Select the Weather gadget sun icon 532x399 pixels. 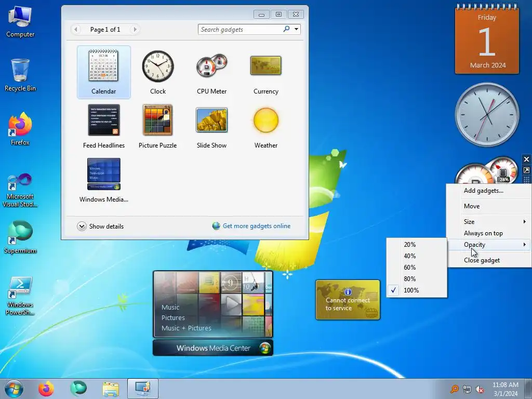point(266,120)
